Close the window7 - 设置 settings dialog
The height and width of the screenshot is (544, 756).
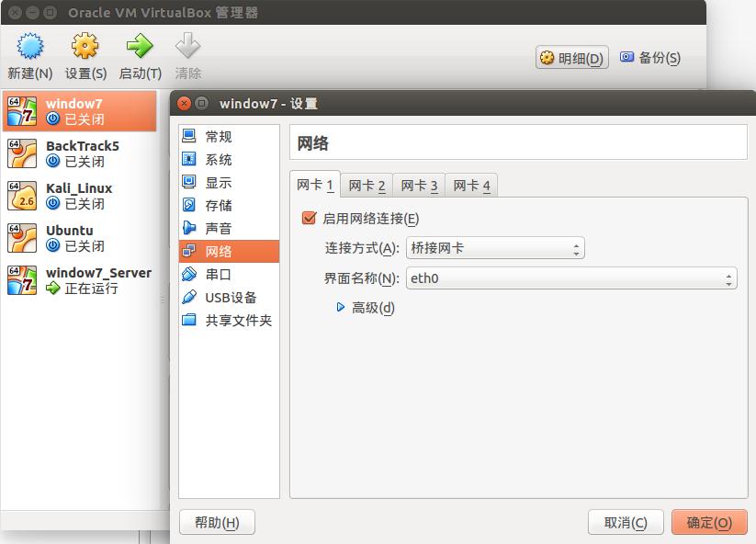(x=184, y=103)
